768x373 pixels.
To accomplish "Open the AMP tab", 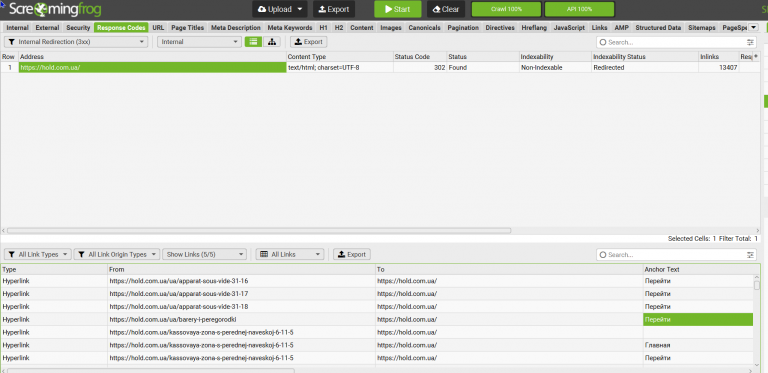I will 622,28.
